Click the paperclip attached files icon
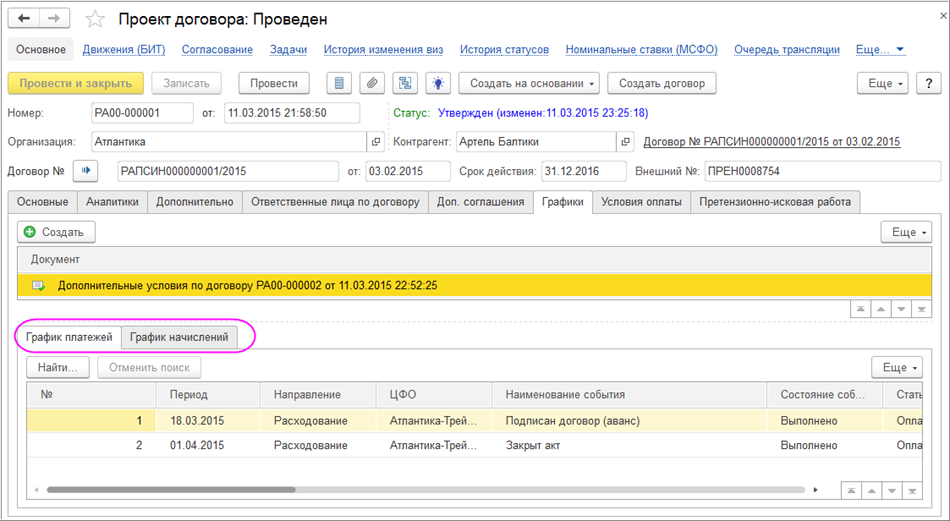 click(372, 83)
